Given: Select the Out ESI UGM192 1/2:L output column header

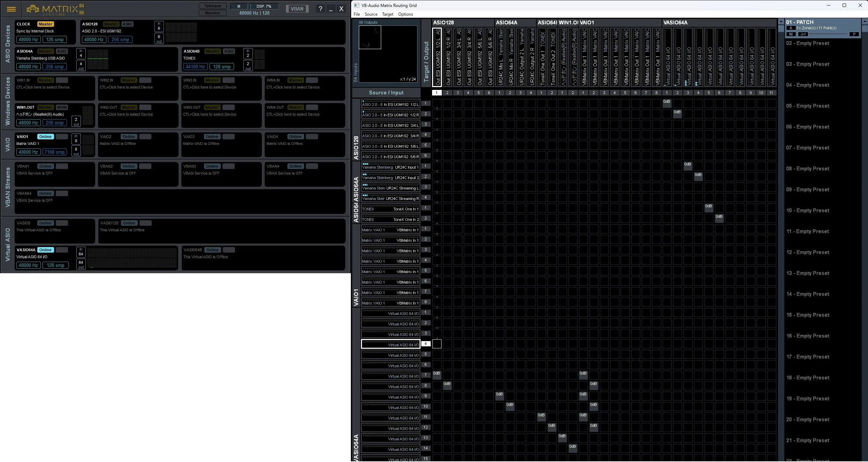Looking at the screenshot, I should (x=437, y=57).
